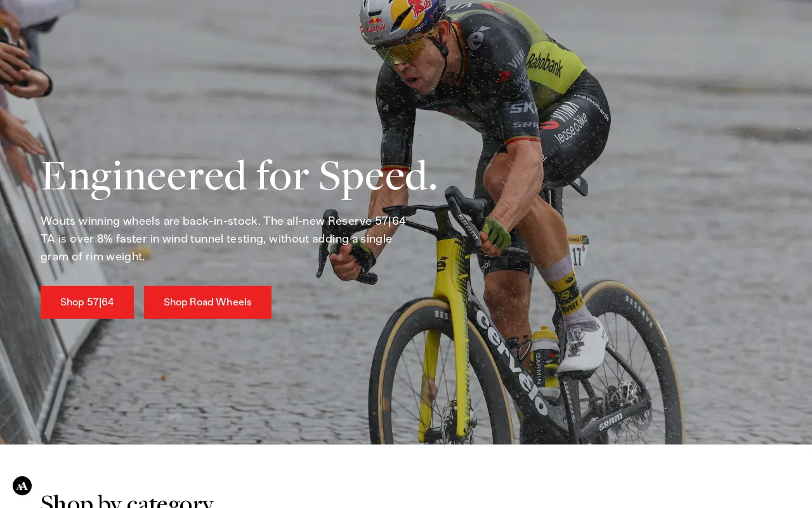Viewport: 812px width, 508px height.
Task: Click the Reserve 57|64 description paragraph
Action: pyautogui.click(x=223, y=239)
